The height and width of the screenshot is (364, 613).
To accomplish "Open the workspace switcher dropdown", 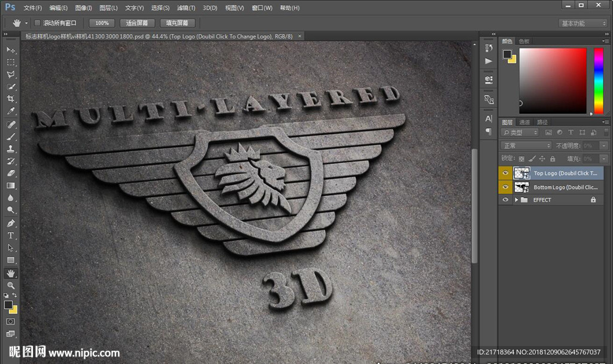I will (x=582, y=23).
